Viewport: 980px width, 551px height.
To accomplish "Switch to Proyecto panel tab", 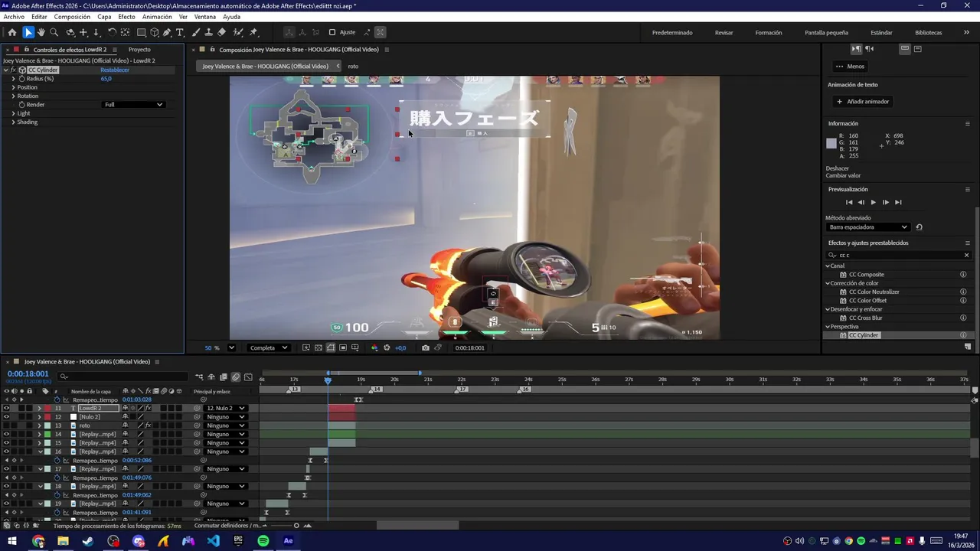I will click(139, 50).
